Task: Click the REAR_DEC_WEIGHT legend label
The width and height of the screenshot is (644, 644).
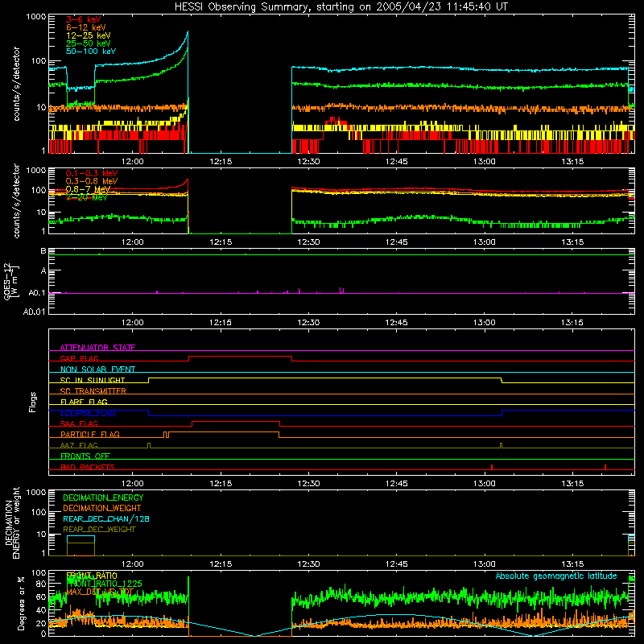Action: 99,530
